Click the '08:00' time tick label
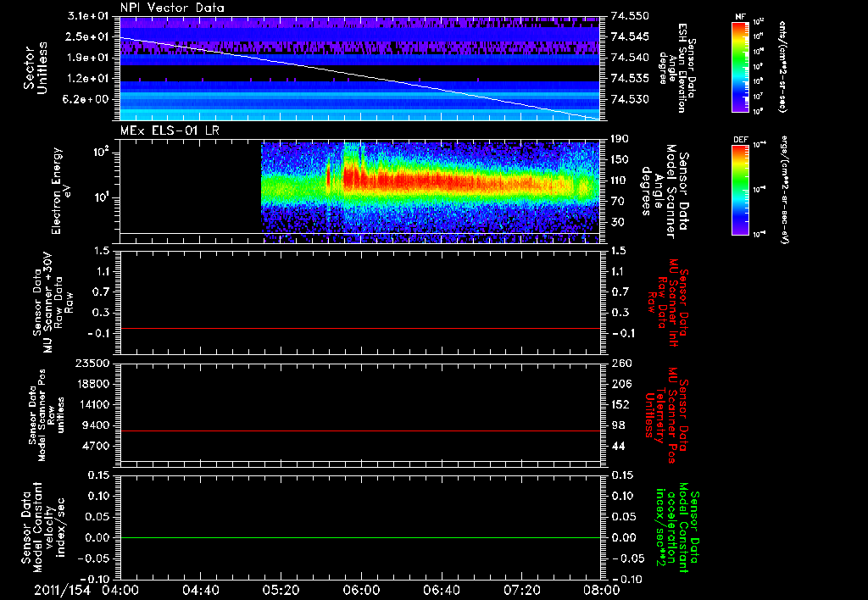This screenshot has height=600, width=868. click(602, 590)
